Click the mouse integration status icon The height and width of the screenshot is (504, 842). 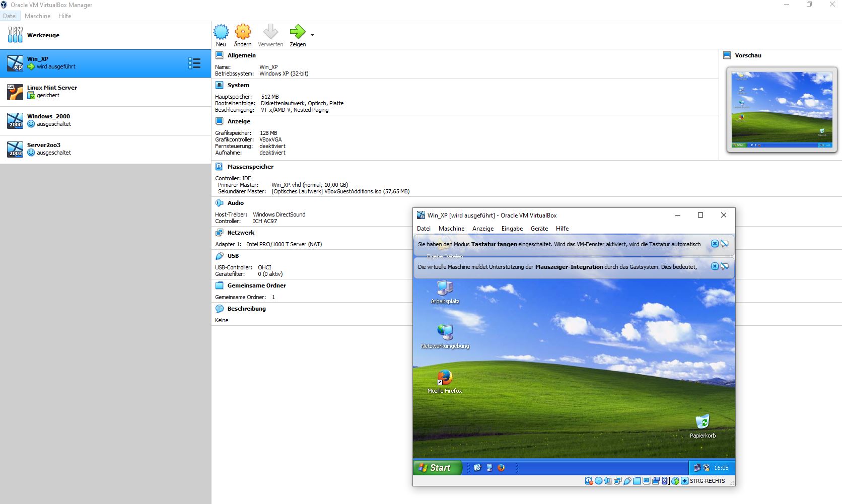pyautogui.click(x=675, y=481)
